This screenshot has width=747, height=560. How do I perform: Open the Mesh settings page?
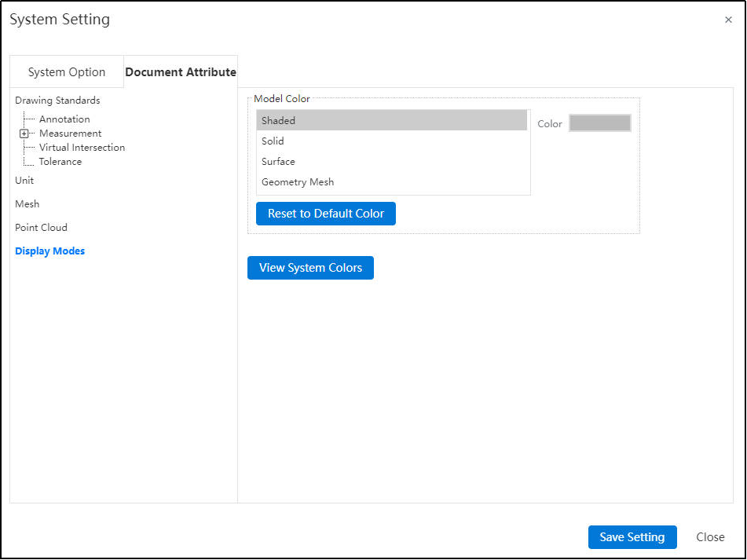(27, 203)
